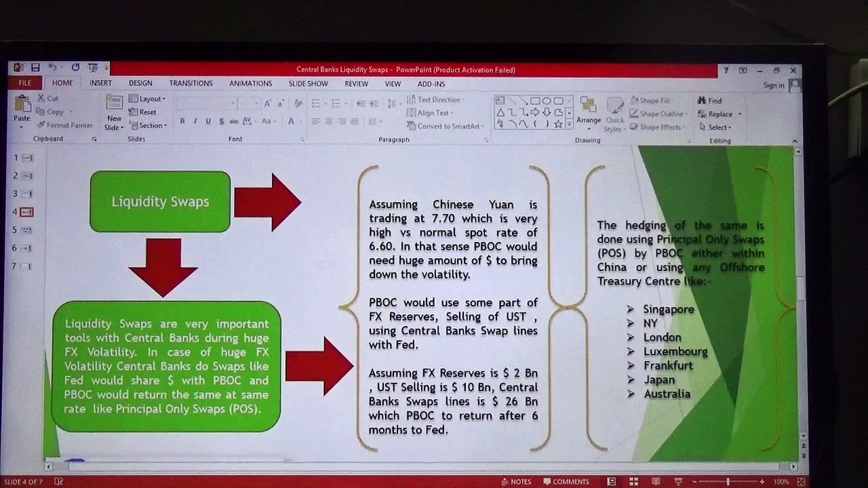Toggle the Notes pane
The image size is (868, 488).
coord(516,481)
